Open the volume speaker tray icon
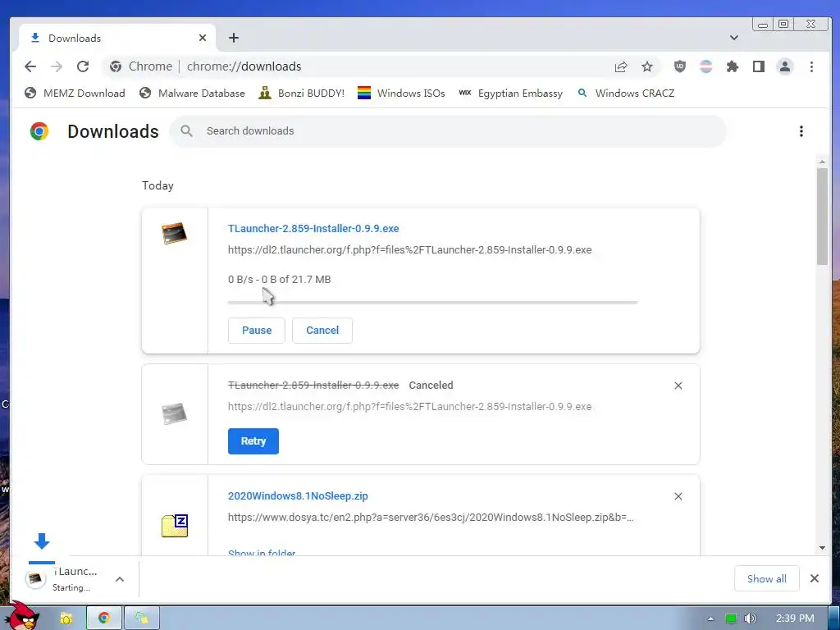840x630 pixels. click(x=750, y=619)
